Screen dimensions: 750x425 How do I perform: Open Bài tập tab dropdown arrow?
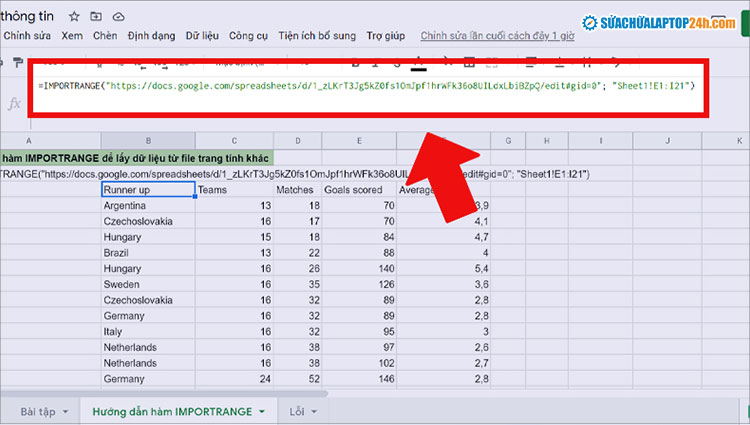click(x=66, y=412)
